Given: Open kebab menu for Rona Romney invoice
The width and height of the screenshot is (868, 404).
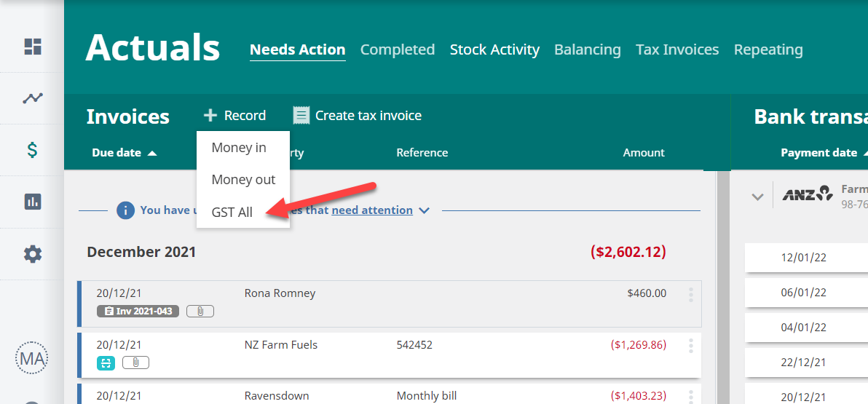Looking at the screenshot, I should [690, 294].
